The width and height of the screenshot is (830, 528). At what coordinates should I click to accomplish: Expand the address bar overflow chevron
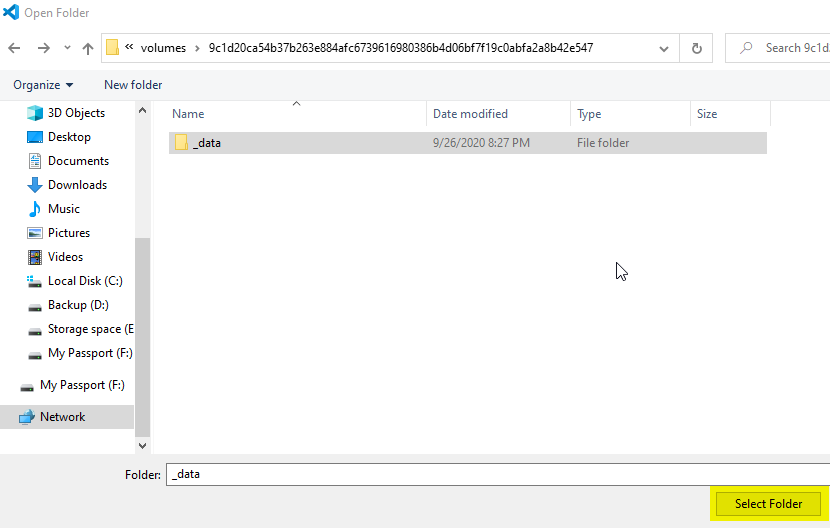[x=129, y=47]
